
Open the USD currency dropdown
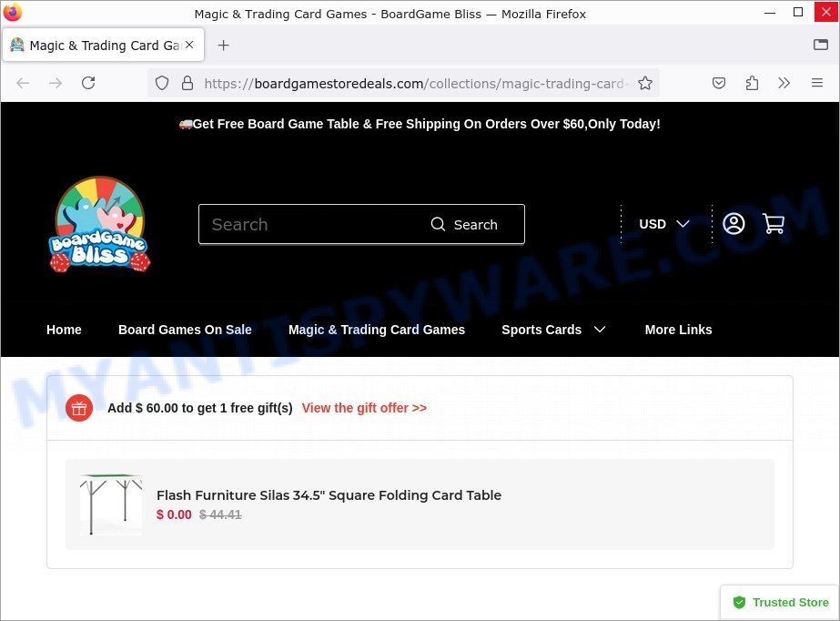click(664, 224)
